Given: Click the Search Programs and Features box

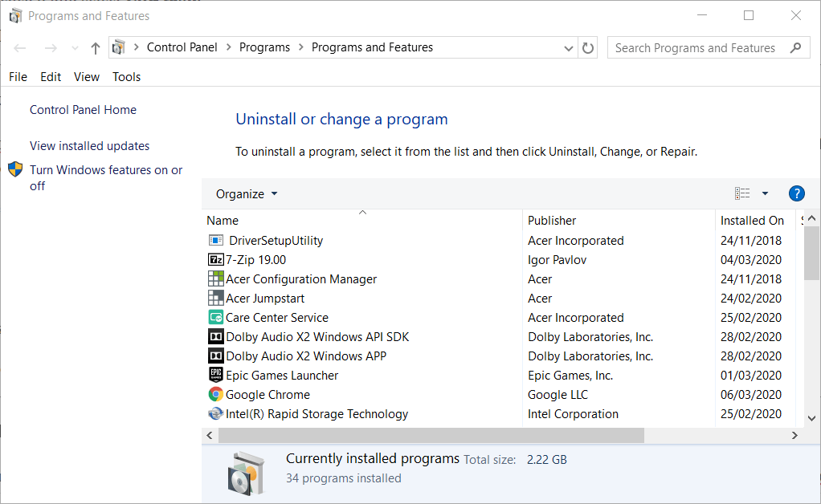Looking at the screenshot, I should pos(696,48).
